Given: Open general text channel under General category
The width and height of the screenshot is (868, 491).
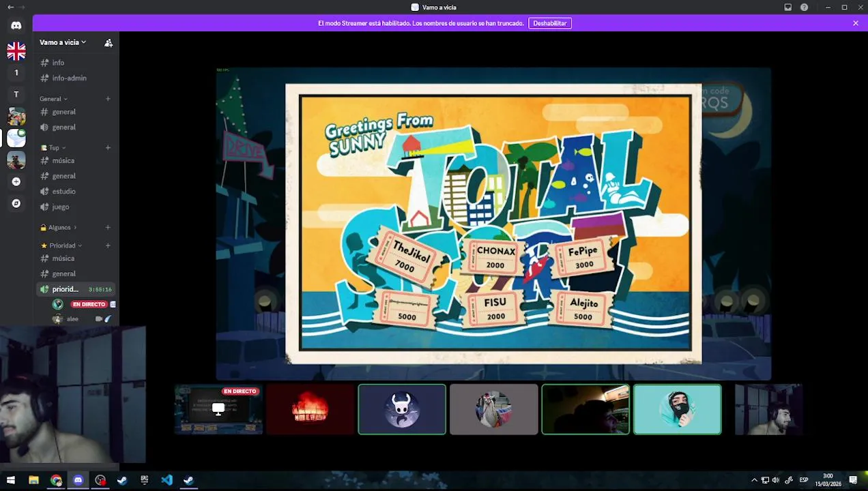Looking at the screenshot, I should 75,112.
